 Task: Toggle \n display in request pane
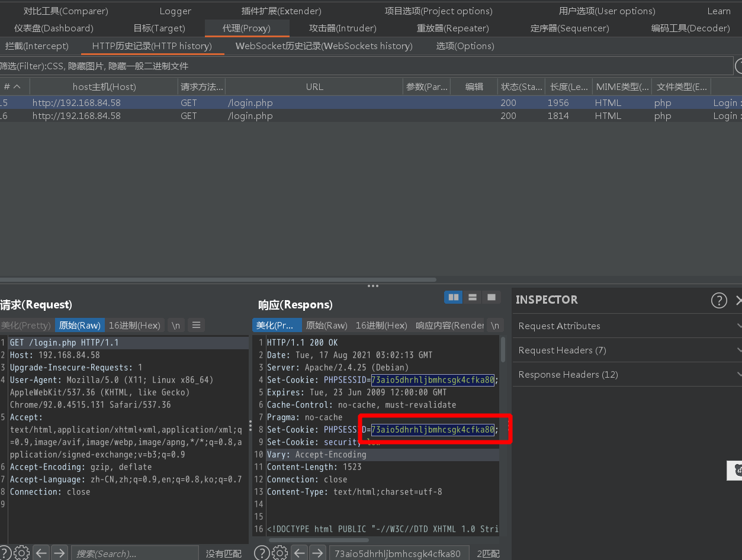tap(176, 325)
